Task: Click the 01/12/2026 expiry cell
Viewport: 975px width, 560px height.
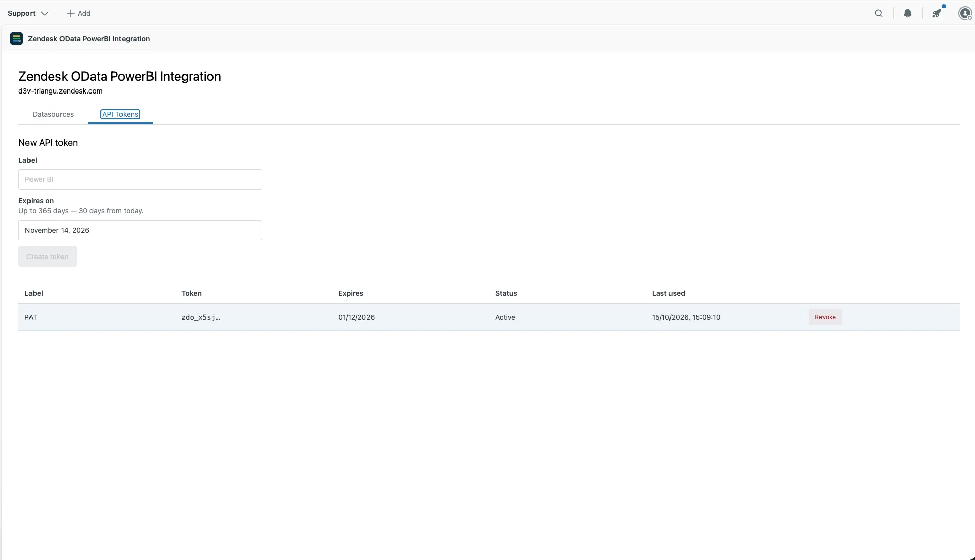Action: [356, 317]
